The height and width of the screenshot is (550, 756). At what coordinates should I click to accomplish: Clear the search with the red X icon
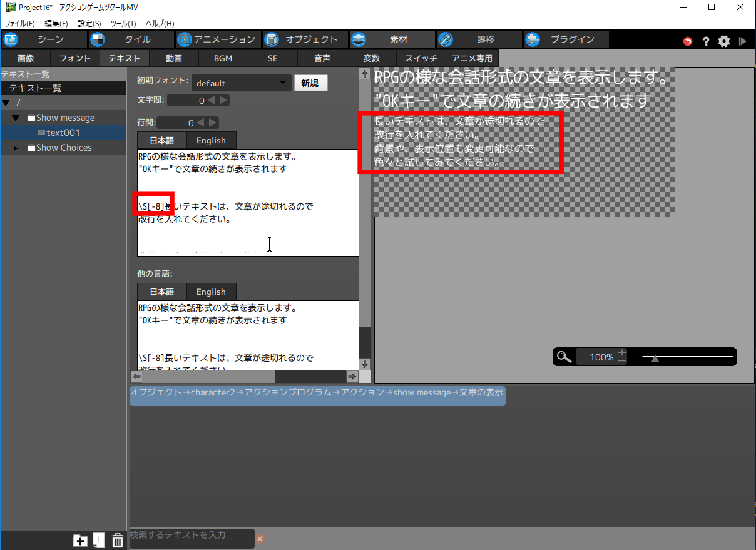pos(260,539)
